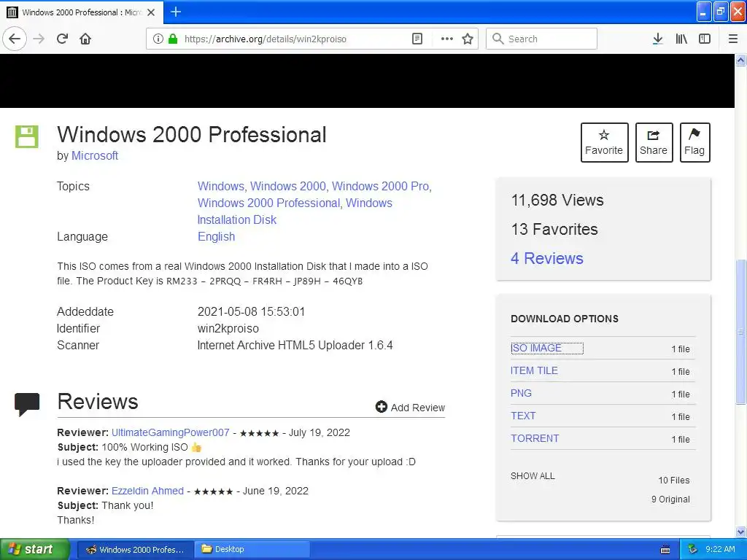
Task: Click the network tray icon by clock
Action: [692, 550]
